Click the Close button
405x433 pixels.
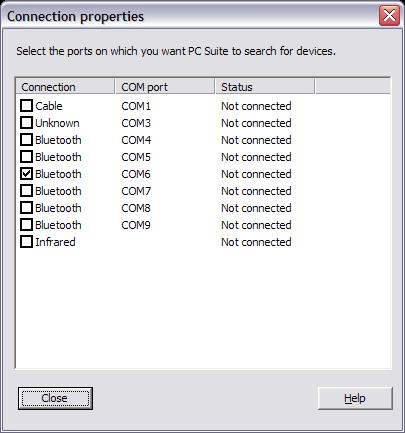pos(55,398)
